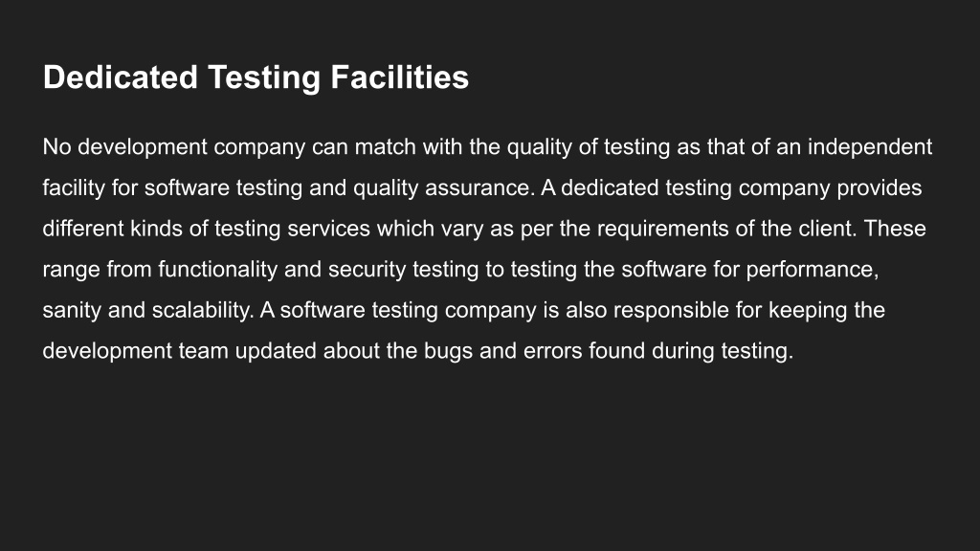Click the word "bugs" in the last line
980x551 pixels.
pyautogui.click(x=448, y=351)
